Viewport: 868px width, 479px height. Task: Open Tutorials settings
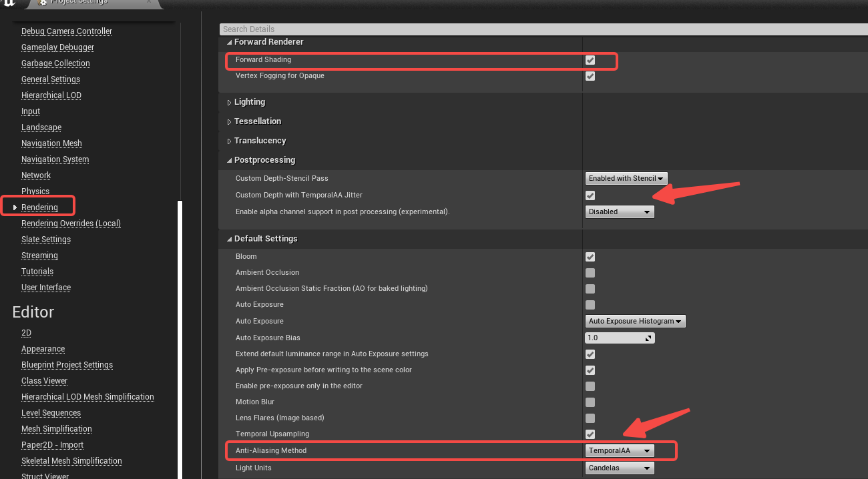click(x=37, y=272)
